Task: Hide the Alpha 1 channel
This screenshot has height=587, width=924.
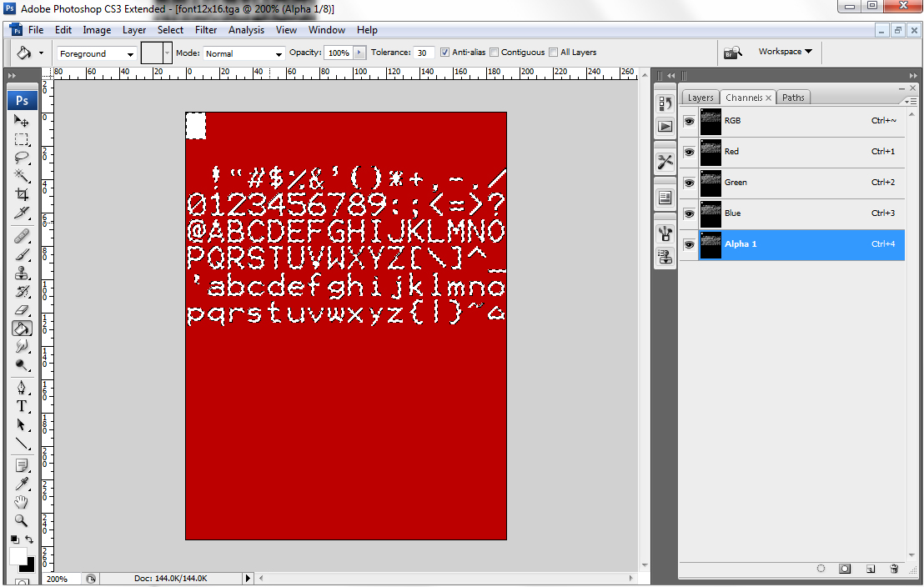Action: click(689, 244)
